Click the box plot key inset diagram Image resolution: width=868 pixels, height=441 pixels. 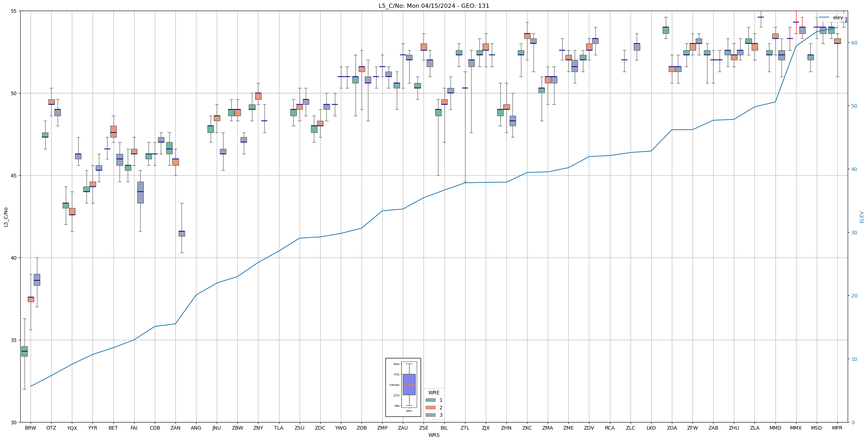tap(403, 387)
